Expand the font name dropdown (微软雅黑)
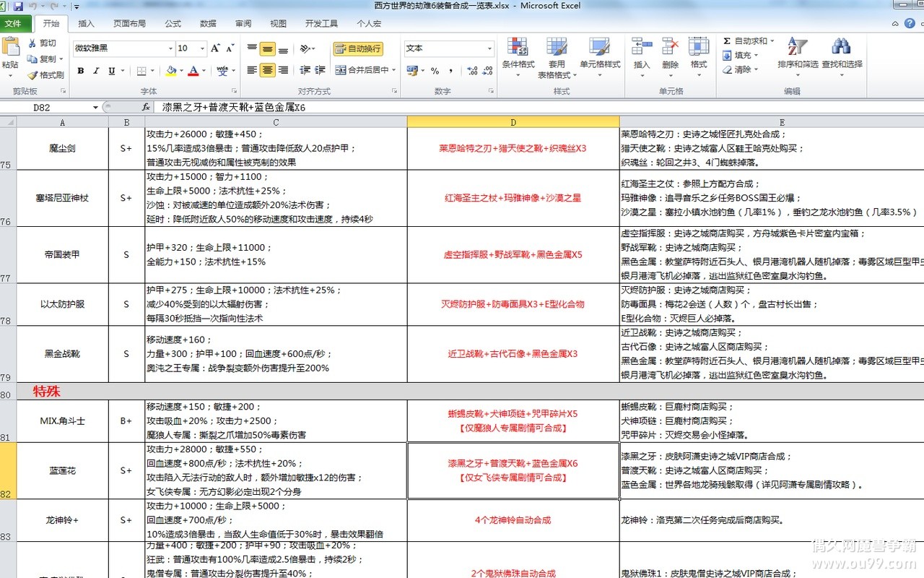 click(x=170, y=48)
